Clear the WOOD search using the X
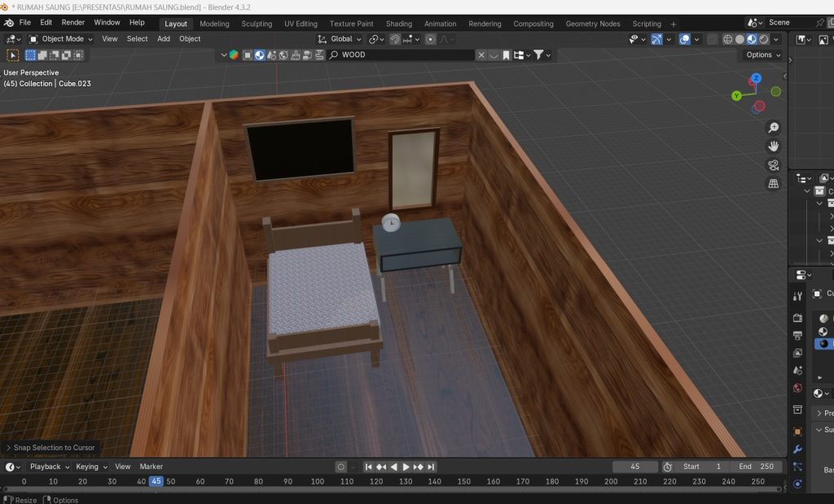 [482, 55]
